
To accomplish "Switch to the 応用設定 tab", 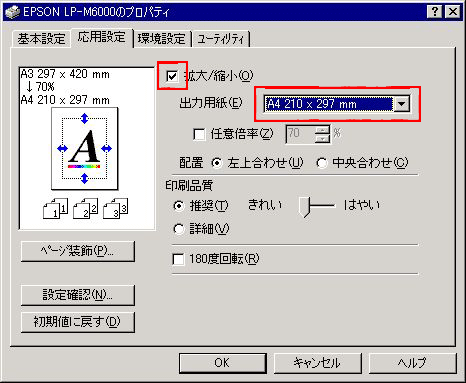I will point(102,37).
